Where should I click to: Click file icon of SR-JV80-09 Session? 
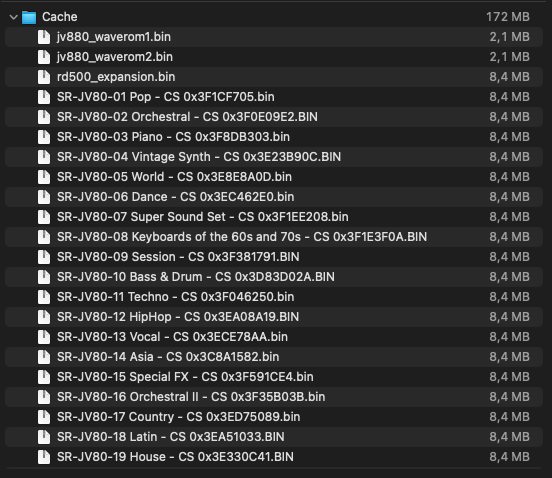coord(44,257)
